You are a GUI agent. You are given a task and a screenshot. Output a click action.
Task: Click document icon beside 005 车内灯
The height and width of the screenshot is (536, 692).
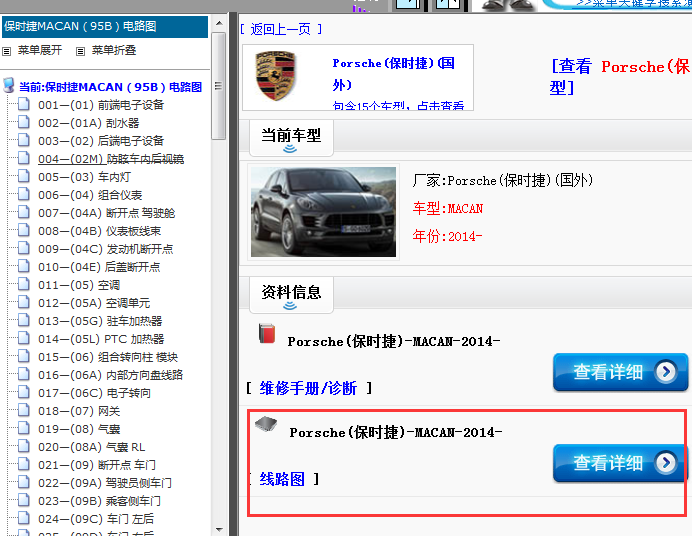24,176
